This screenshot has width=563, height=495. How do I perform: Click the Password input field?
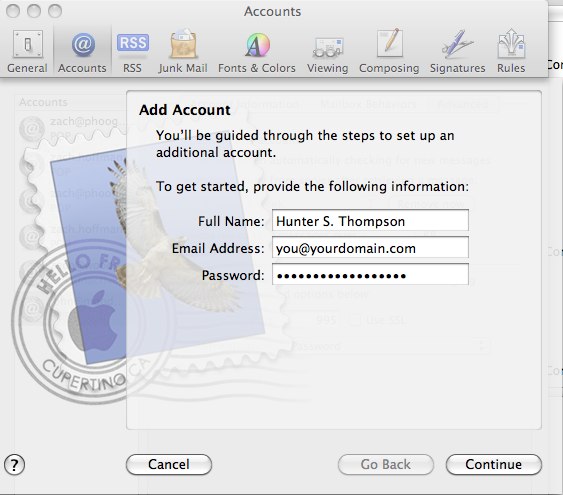(x=370, y=274)
